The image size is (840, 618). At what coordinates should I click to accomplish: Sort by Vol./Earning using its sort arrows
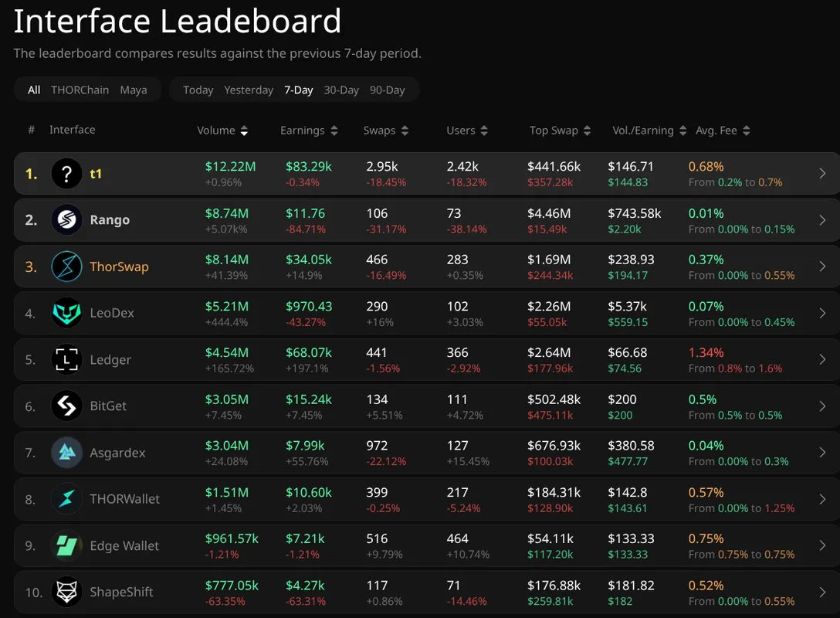click(x=682, y=131)
